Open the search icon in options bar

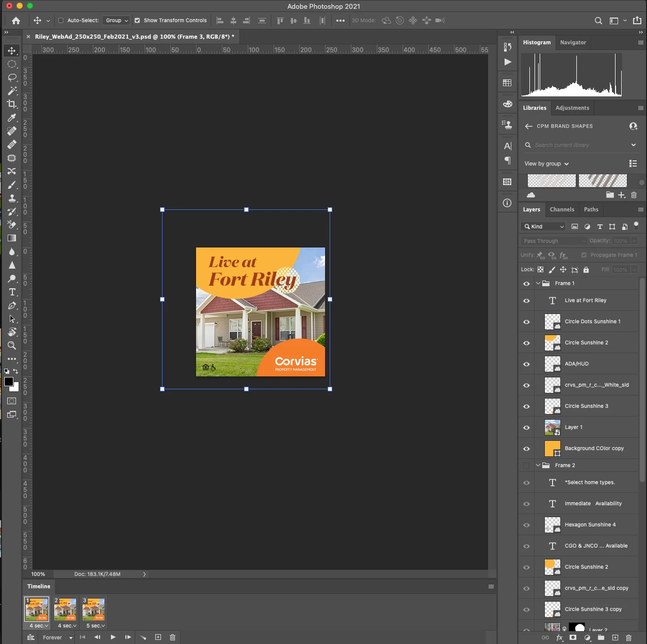[598, 21]
